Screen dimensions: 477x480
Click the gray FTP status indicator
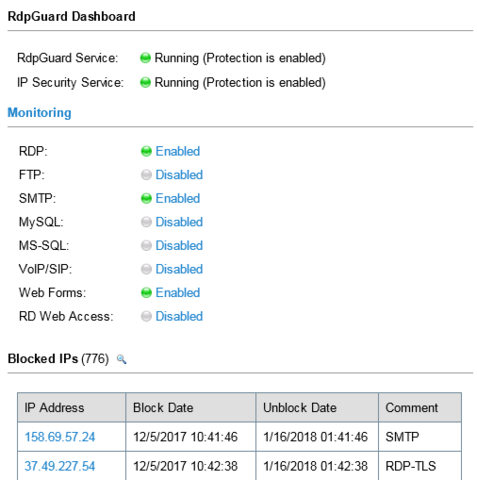[146, 175]
